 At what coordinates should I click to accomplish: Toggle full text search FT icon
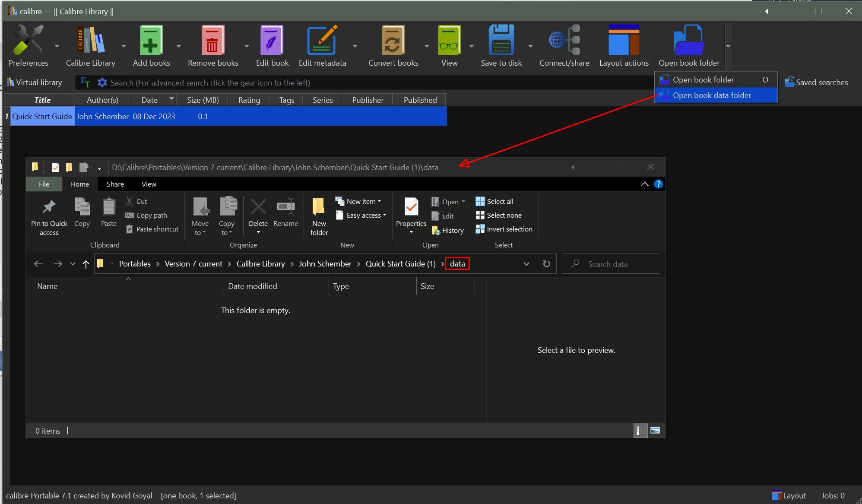[x=85, y=82]
